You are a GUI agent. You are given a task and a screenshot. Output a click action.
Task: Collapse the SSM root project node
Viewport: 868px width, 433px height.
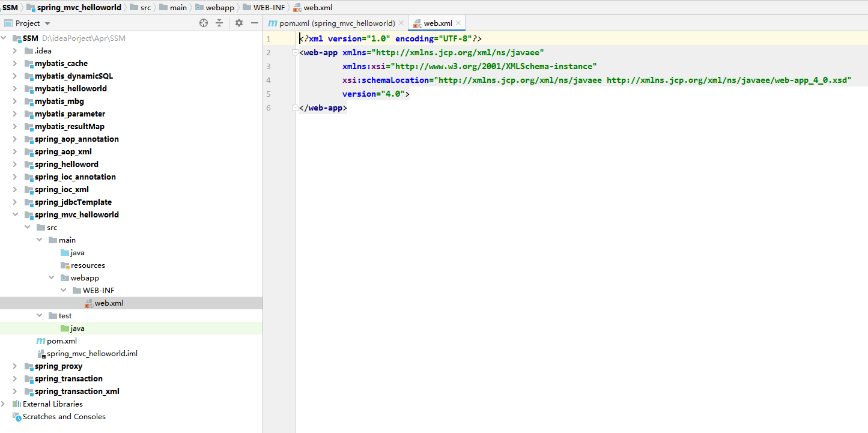click(x=5, y=38)
